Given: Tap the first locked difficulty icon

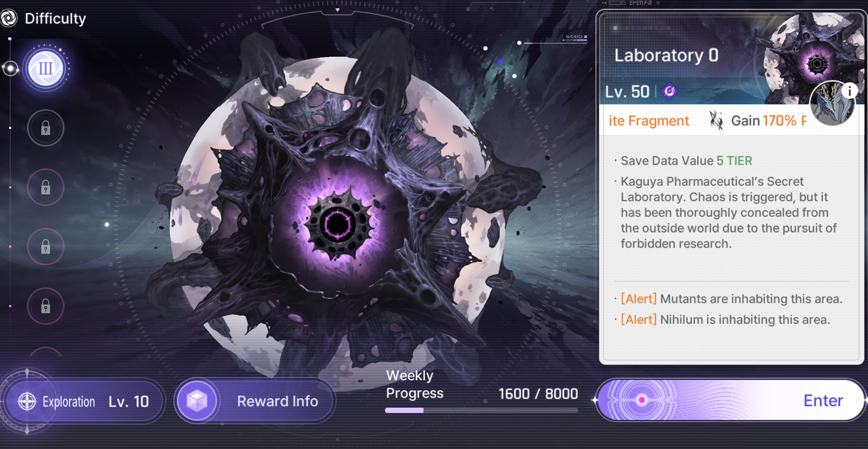Looking at the screenshot, I should pyautogui.click(x=45, y=128).
